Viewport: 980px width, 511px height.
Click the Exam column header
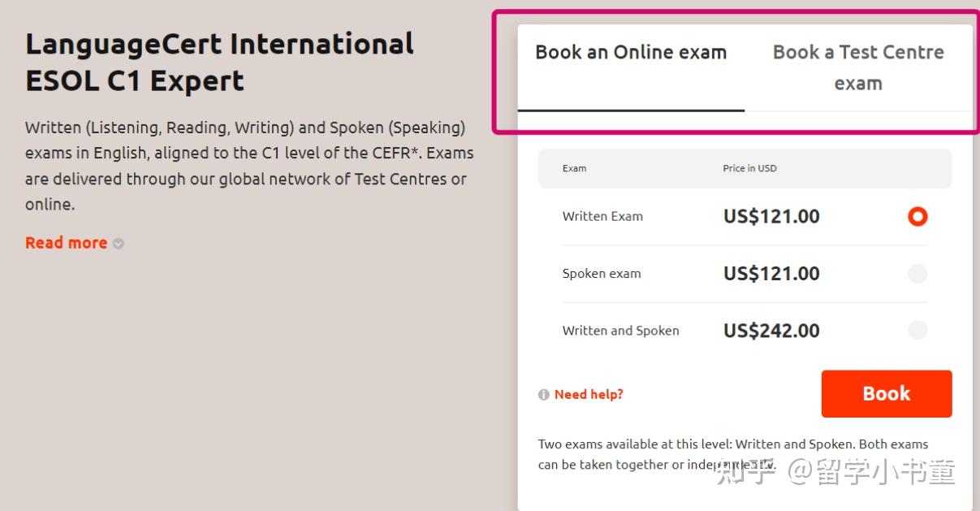click(x=574, y=169)
